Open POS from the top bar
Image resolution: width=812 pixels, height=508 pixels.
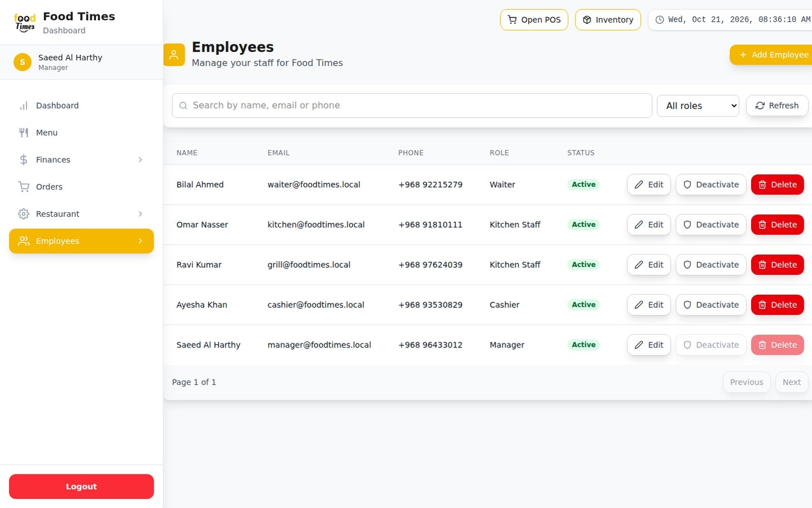(x=534, y=20)
